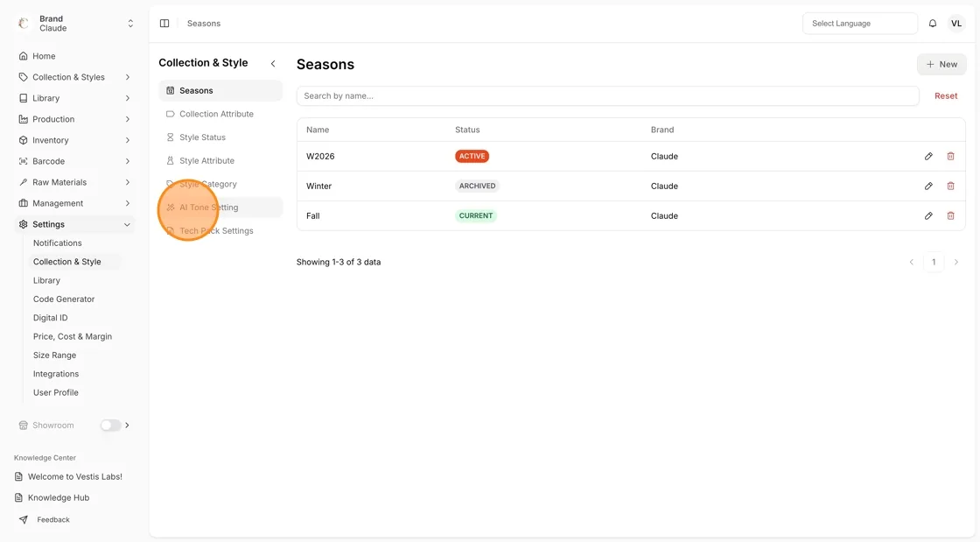Open Size Range settings
Viewport: 980px width, 542px height.
pyautogui.click(x=54, y=355)
